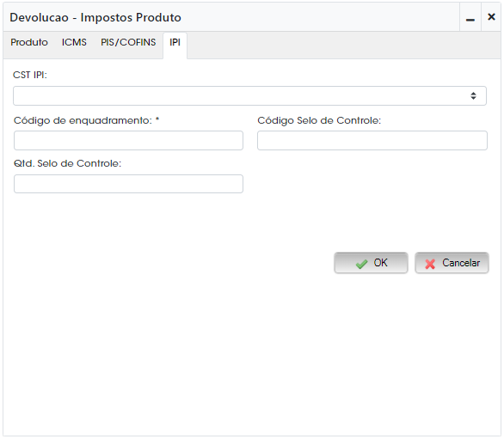Screen dimensions: 504x439
Task: Focus the Código de enquadramento field
Action: point(128,140)
